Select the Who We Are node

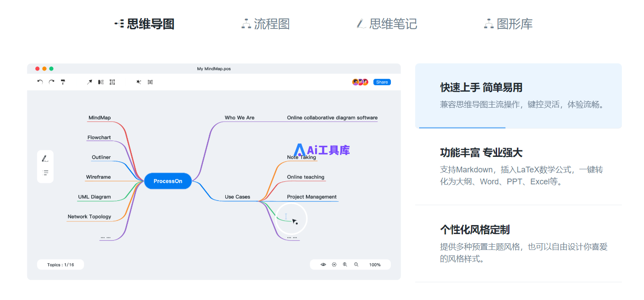tap(239, 118)
